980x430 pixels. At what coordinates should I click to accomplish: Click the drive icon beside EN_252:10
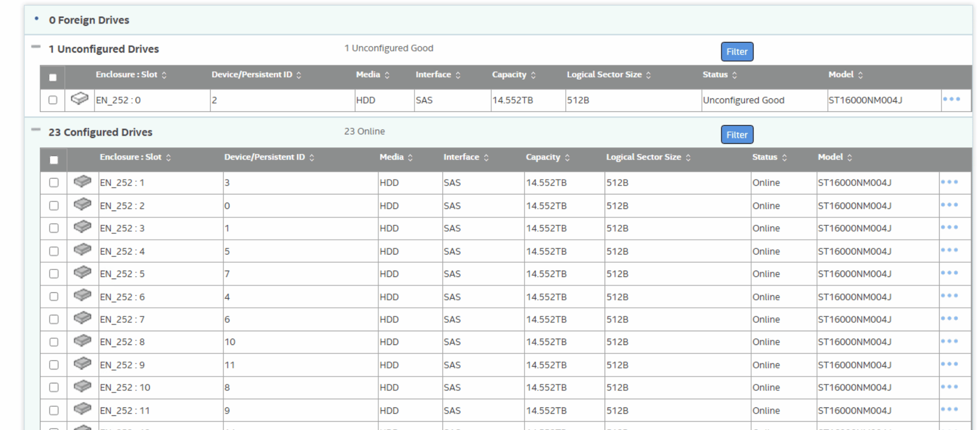pos(82,386)
